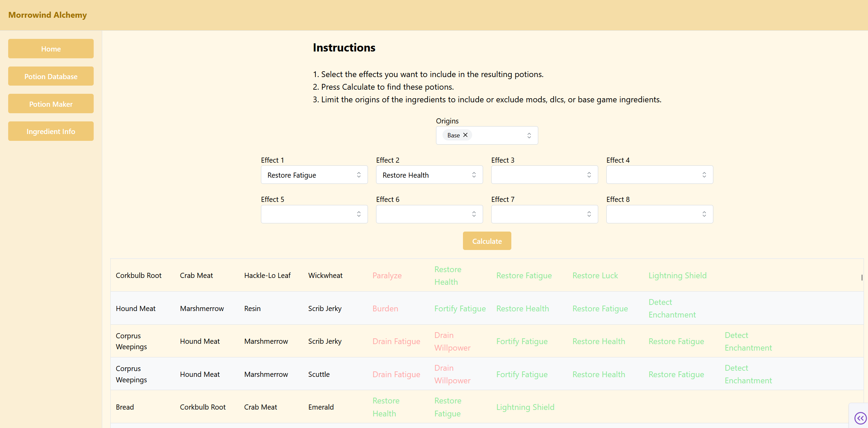The width and height of the screenshot is (868, 428).
Task: Open the Effect 1 Restore Fatigue dropdown
Action: point(314,175)
